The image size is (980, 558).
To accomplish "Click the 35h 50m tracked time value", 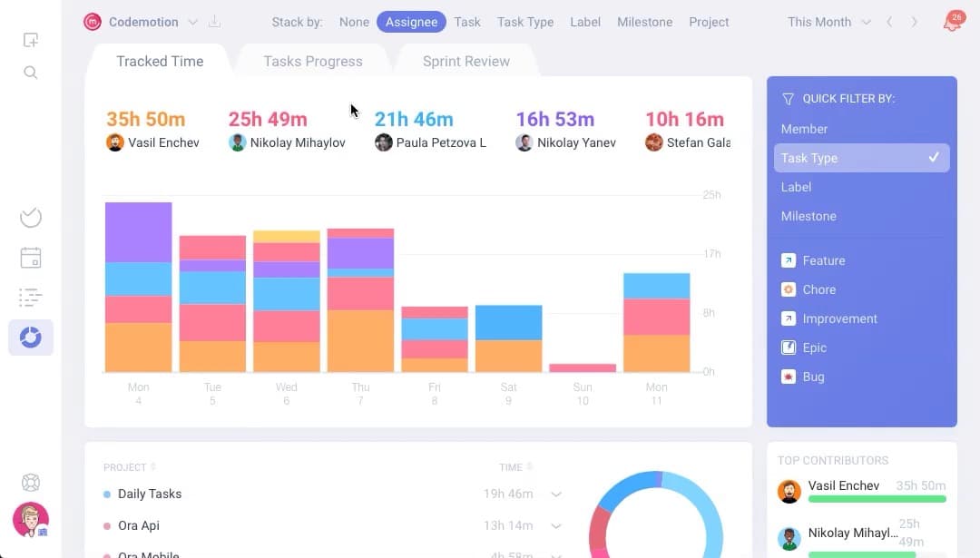I will pos(145,119).
